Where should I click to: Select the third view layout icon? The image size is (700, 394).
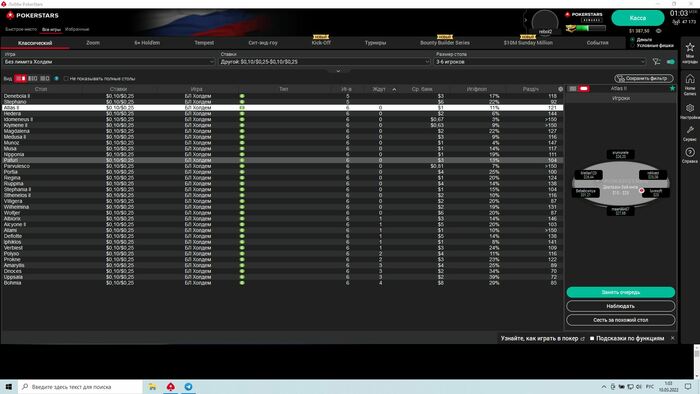tap(45, 78)
